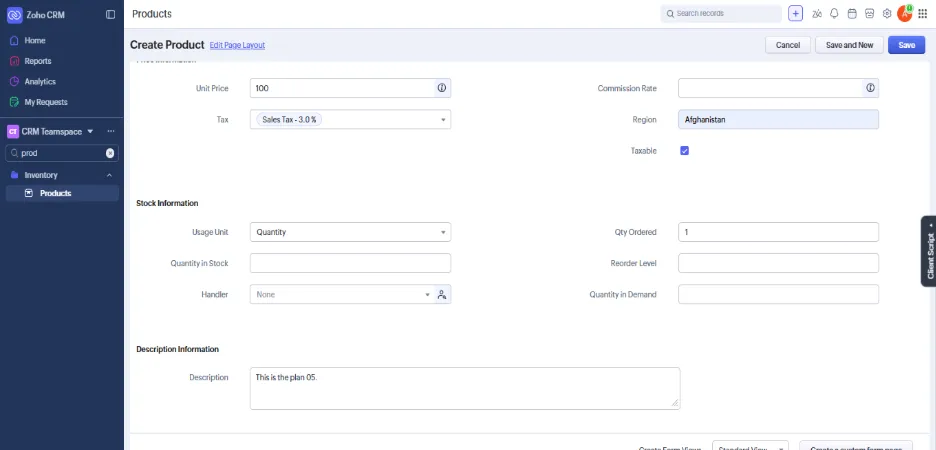Click the Analytics icon in the sidebar
The image size is (936, 450).
click(15, 82)
